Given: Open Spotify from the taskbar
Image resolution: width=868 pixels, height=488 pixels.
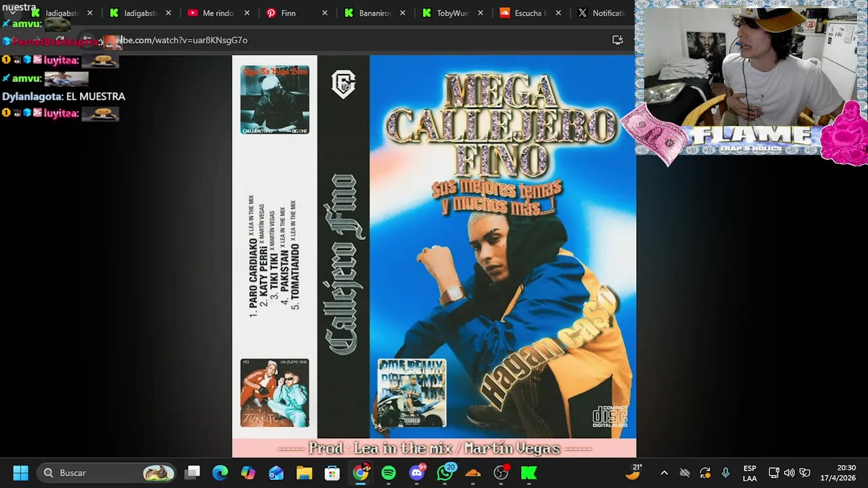Looking at the screenshot, I should [389, 472].
